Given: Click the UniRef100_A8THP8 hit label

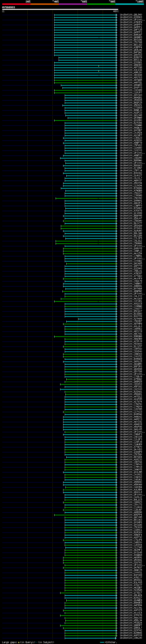Looking at the screenshot, I should click(x=131, y=324).
